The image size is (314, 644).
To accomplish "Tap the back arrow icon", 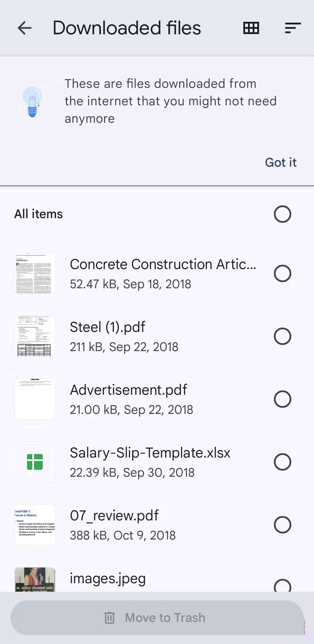I will point(24,28).
